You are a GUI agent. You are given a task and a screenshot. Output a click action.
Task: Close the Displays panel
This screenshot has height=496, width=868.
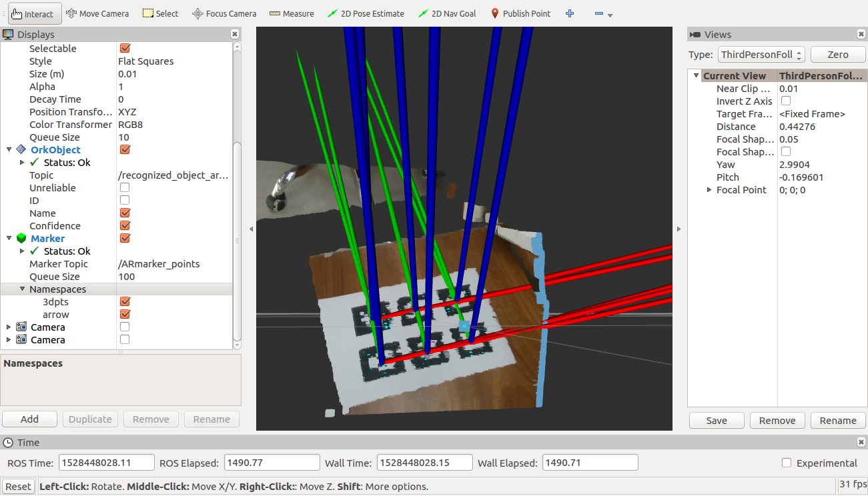pos(235,34)
